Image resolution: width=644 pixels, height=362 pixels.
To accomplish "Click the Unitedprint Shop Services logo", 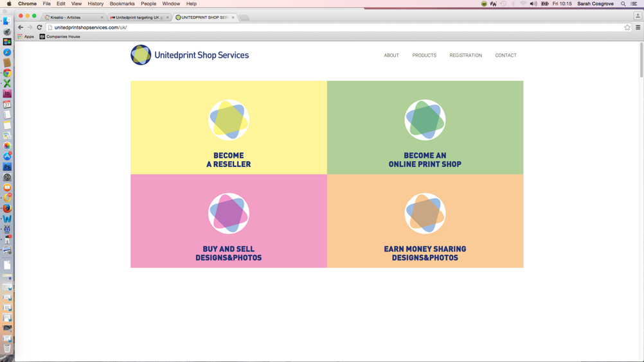I will coord(190,55).
